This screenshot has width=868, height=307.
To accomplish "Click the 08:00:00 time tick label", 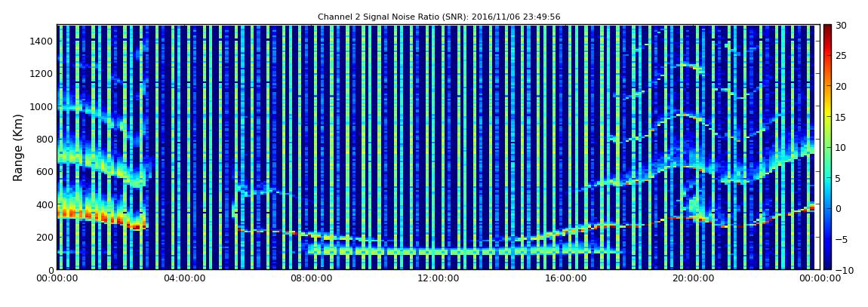I will point(311,279).
